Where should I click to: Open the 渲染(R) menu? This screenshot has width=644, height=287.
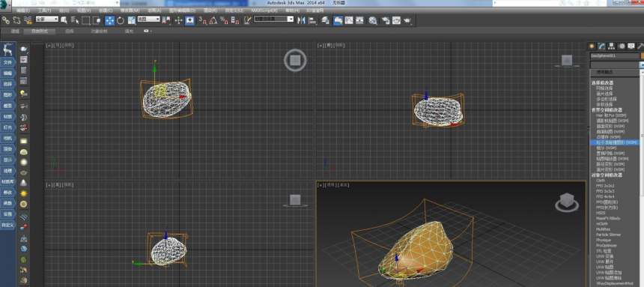tap(210, 10)
